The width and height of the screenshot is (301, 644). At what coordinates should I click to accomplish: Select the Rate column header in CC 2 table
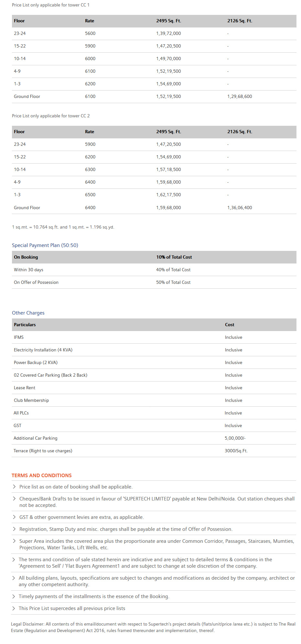coord(90,132)
